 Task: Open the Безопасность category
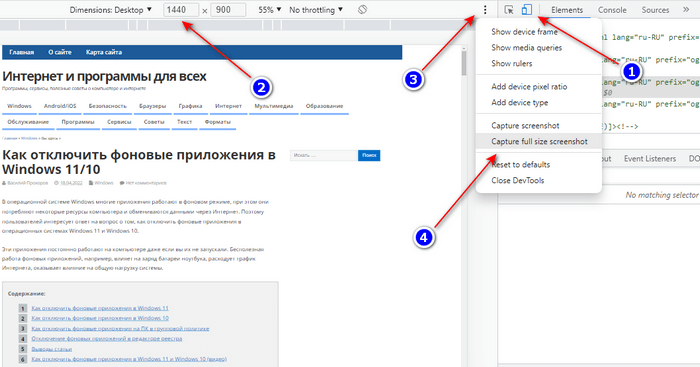click(107, 106)
